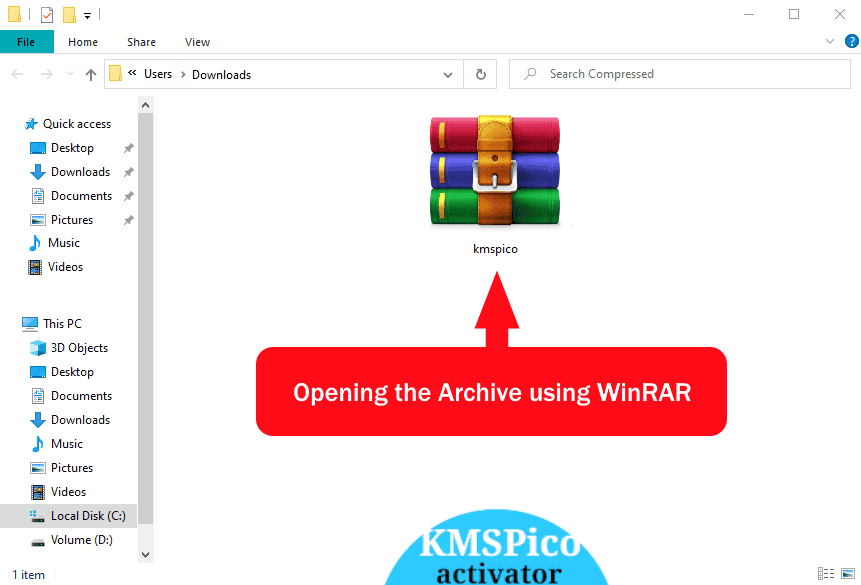Click the Documents icon under This PC

click(x=38, y=396)
